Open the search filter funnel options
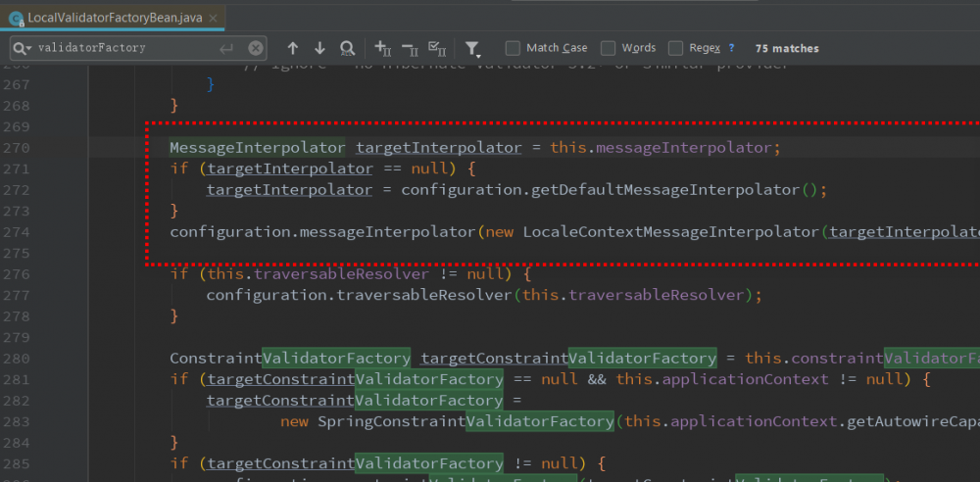This screenshot has width=980, height=482. tap(471, 48)
